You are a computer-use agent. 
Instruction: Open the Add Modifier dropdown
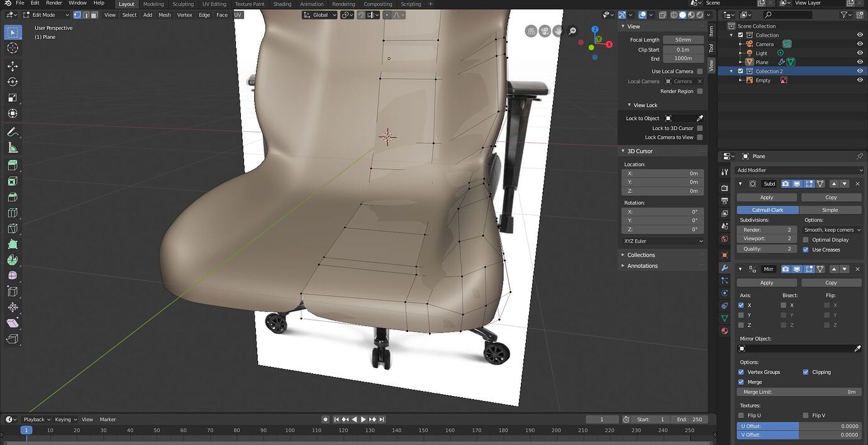[799, 170]
